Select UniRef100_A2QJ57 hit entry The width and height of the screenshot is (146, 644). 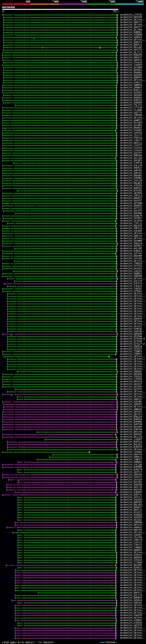click(x=131, y=201)
